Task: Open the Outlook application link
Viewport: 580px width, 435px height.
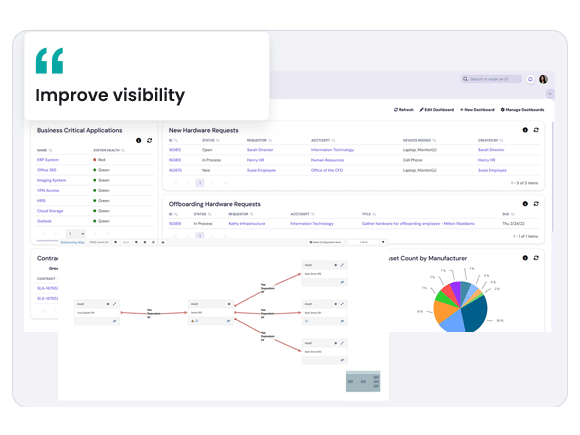Action: [44, 221]
